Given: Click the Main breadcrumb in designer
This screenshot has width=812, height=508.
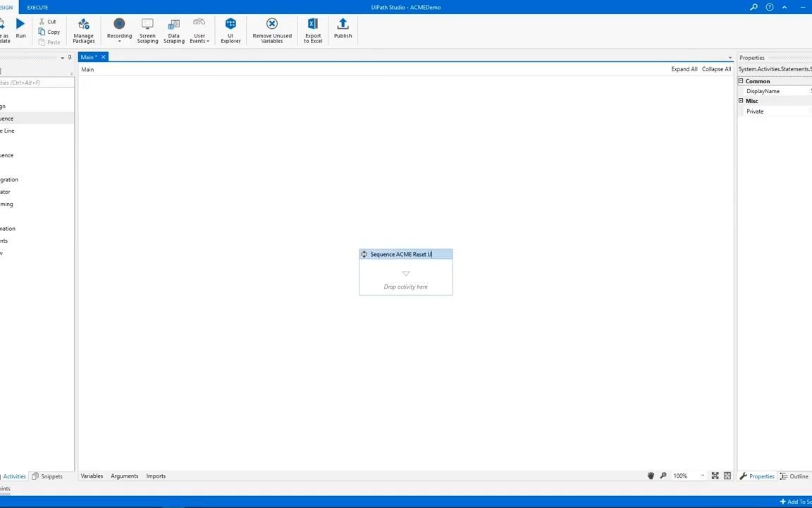Looking at the screenshot, I should [x=87, y=69].
